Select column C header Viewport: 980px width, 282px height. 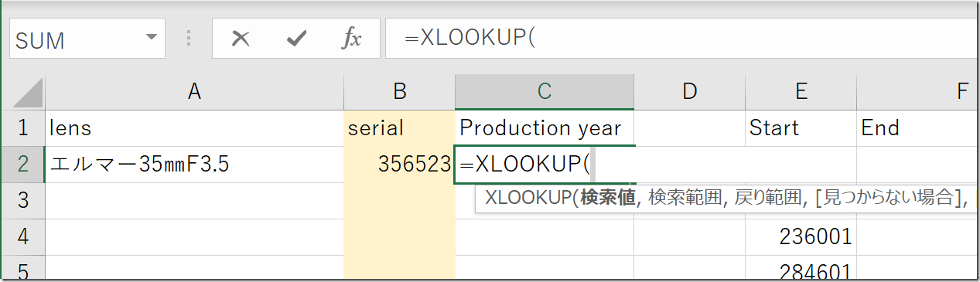[x=545, y=92]
